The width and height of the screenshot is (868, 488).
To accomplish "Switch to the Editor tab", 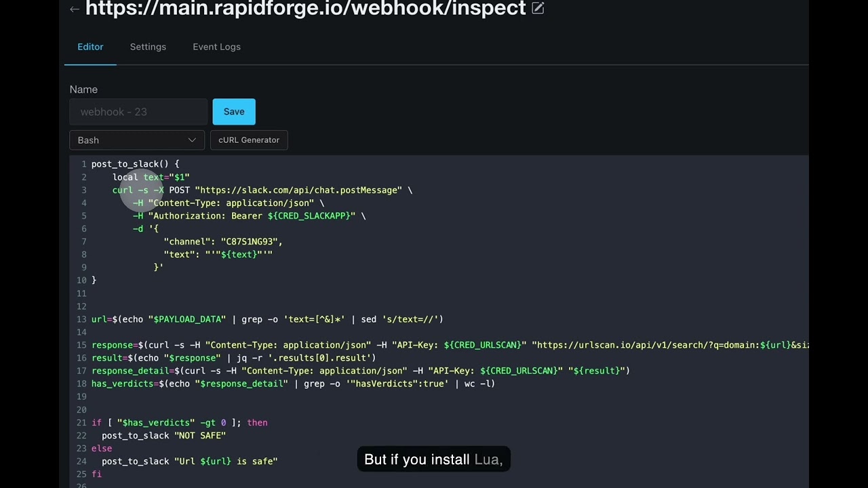I will (x=90, y=47).
